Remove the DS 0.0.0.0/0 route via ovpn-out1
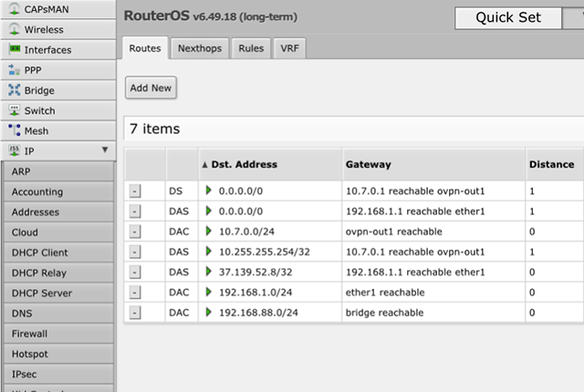The height and width of the screenshot is (392, 584). 135,191
